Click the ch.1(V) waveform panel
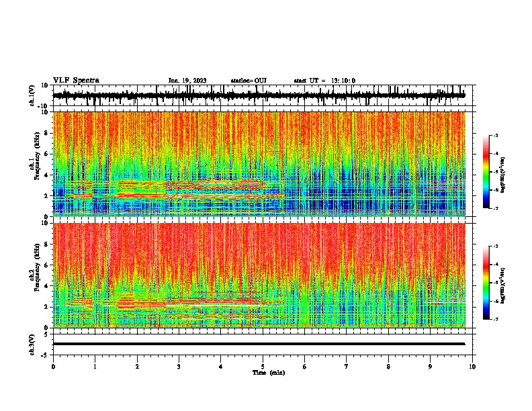The image size is (532, 411). click(x=264, y=95)
